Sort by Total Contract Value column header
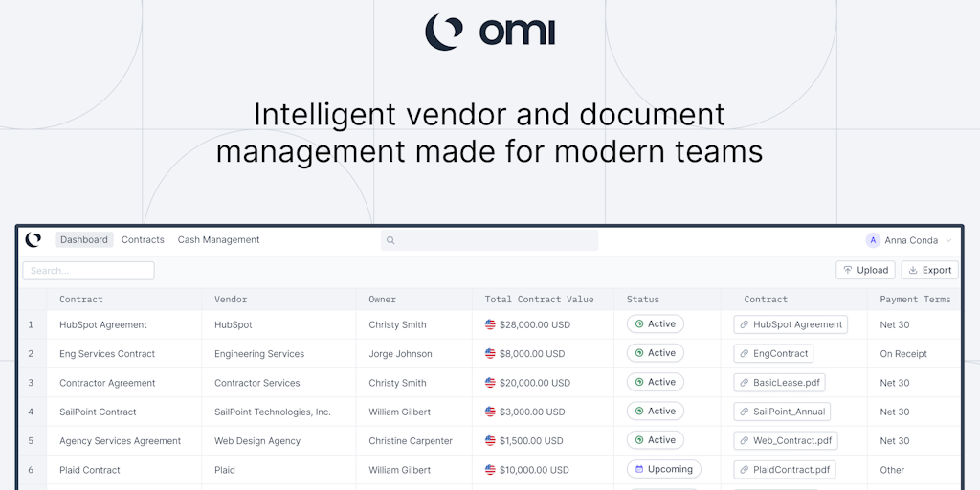The image size is (980, 490). [540, 300]
